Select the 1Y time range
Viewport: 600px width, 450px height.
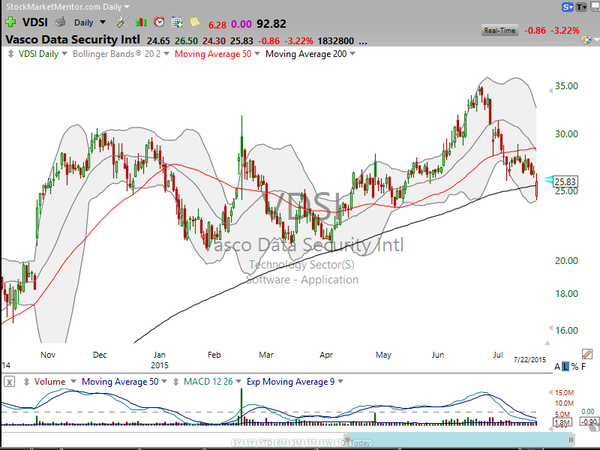click(250, 443)
